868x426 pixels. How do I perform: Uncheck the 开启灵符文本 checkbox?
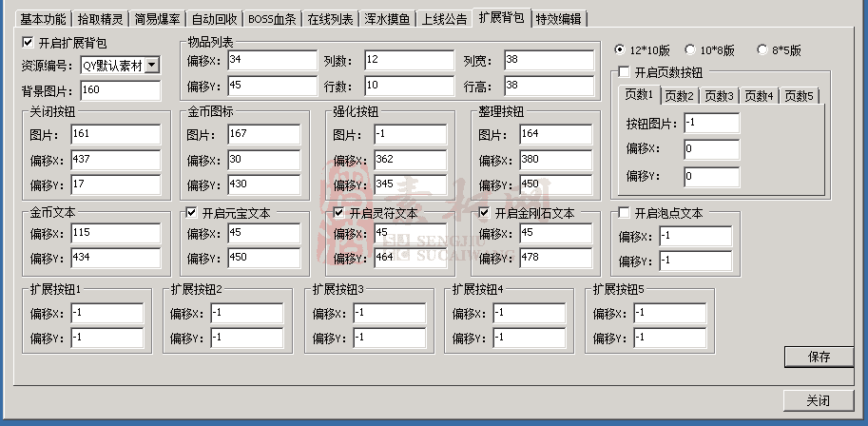pyautogui.click(x=338, y=213)
